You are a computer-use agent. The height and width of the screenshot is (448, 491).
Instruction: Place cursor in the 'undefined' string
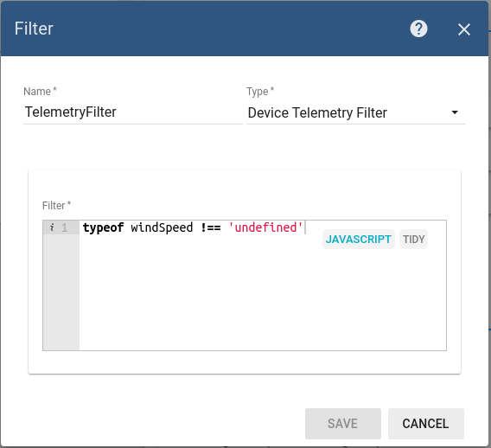[x=266, y=227]
